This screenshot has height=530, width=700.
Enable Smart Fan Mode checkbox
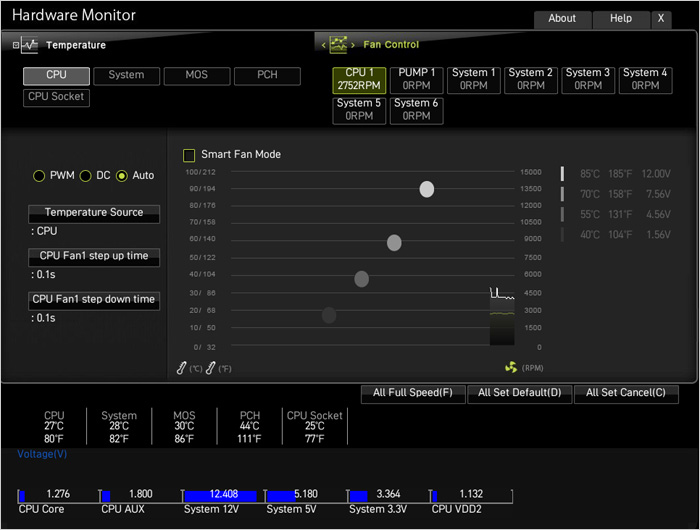[x=189, y=155]
